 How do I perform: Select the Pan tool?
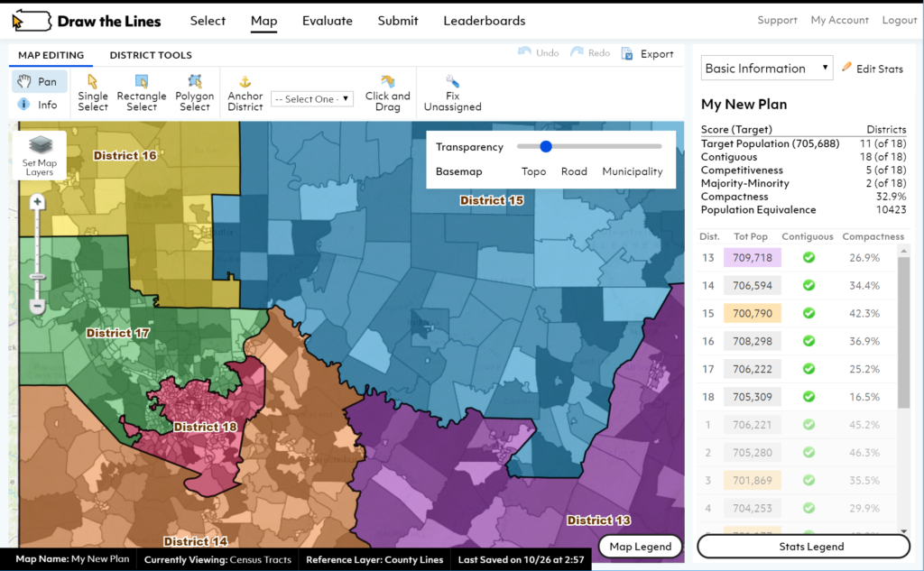tap(39, 81)
